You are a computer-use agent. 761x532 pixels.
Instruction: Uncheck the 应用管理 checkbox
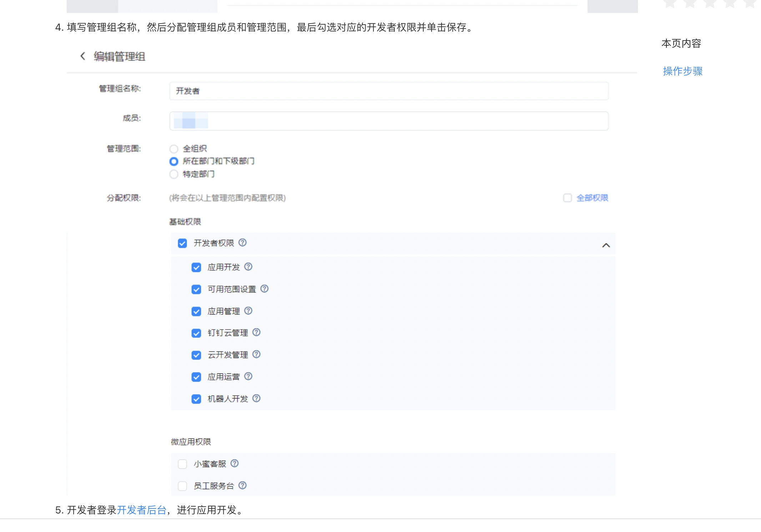pos(196,311)
